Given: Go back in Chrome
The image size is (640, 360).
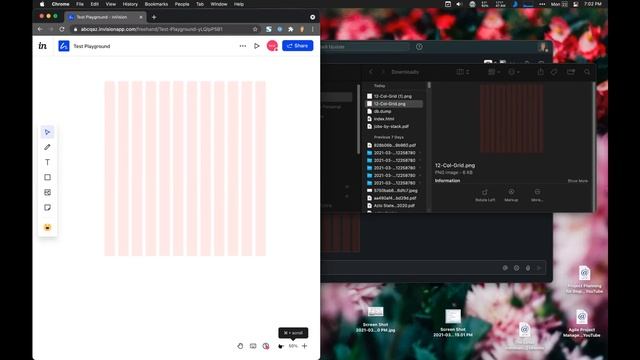Looking at the screenshot, I should [40, 29].
